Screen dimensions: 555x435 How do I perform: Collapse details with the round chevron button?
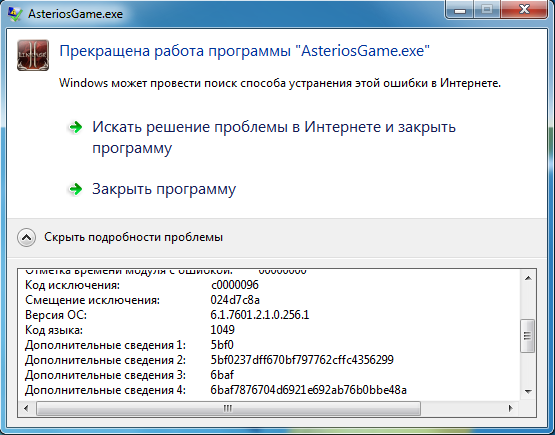[x=26, y=237]
